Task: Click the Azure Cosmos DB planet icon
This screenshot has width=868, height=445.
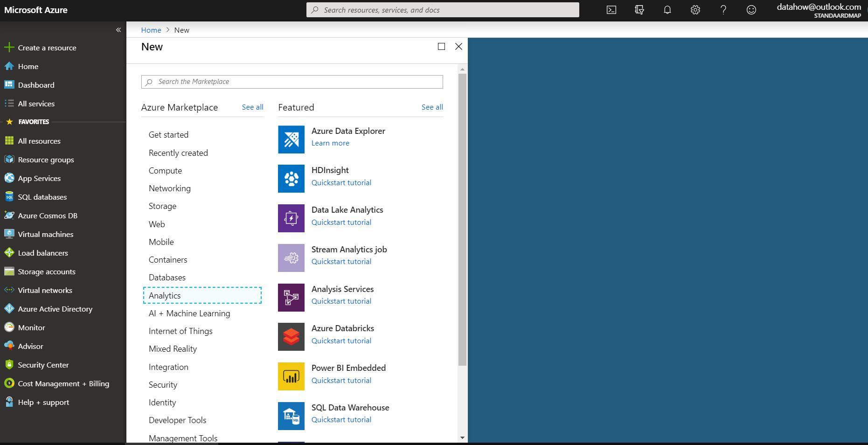Action: pos(9,216)
